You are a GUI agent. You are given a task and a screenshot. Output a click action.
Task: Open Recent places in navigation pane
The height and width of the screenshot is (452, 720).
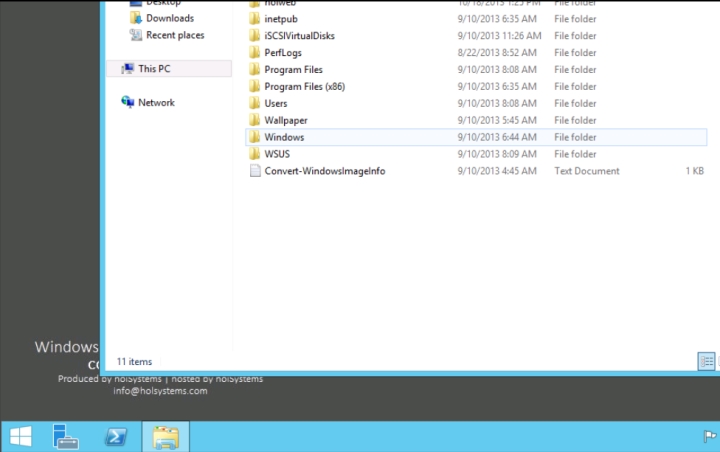click(x=174, y=35)
